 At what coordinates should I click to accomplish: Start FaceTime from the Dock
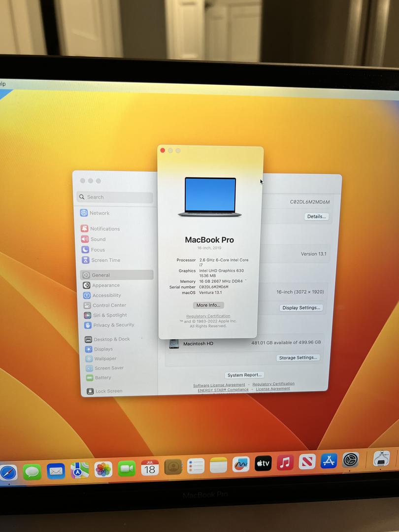coord(127,468)
